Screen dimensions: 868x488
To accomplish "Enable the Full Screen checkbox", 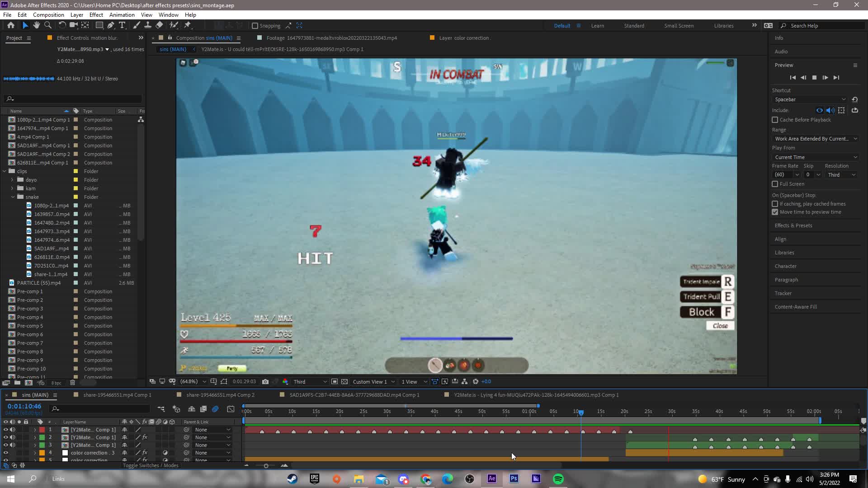I will (x=775, y=184).
